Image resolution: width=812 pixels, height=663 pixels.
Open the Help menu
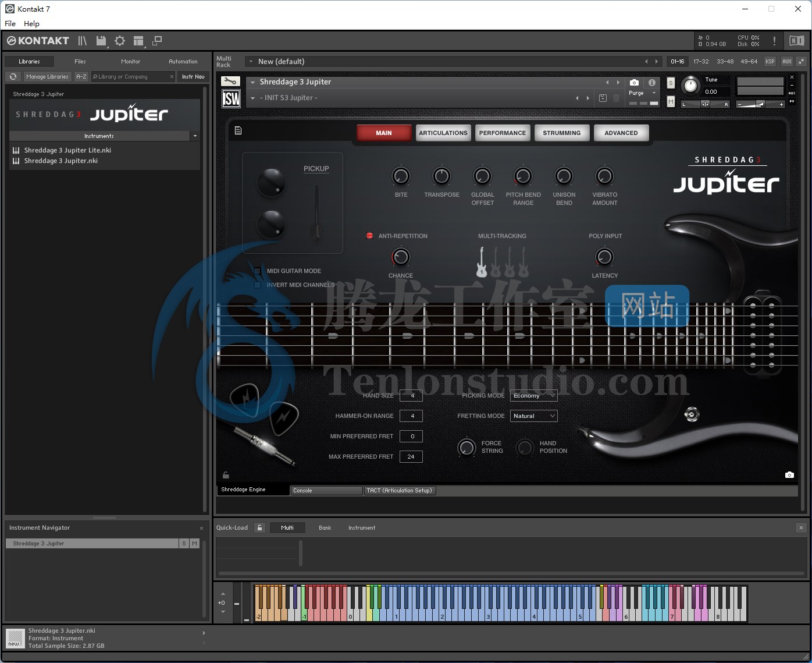click(31, 23)
